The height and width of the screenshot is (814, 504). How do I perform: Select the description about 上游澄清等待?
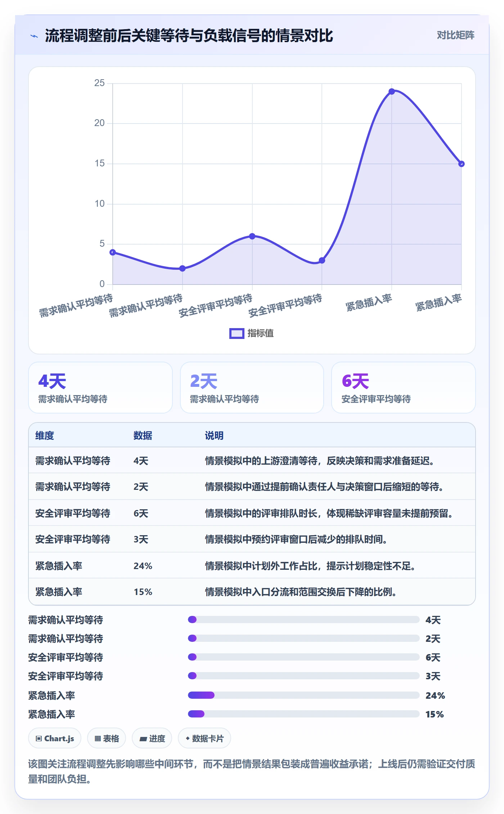(320, 461)
